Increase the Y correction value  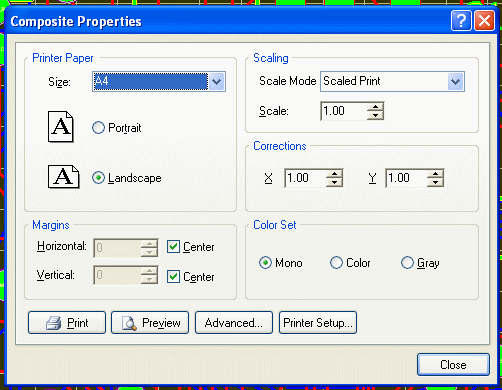click(x=435, y=174)
